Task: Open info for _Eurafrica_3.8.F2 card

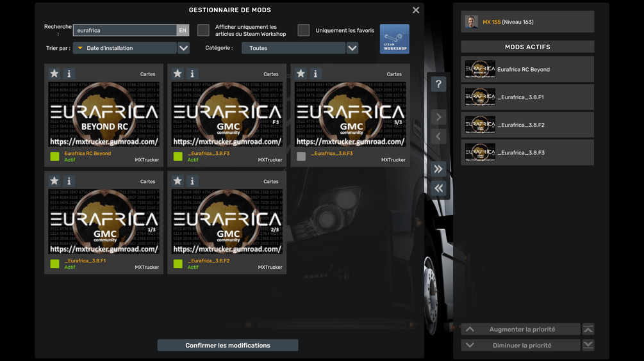Action: coord(192,181)
